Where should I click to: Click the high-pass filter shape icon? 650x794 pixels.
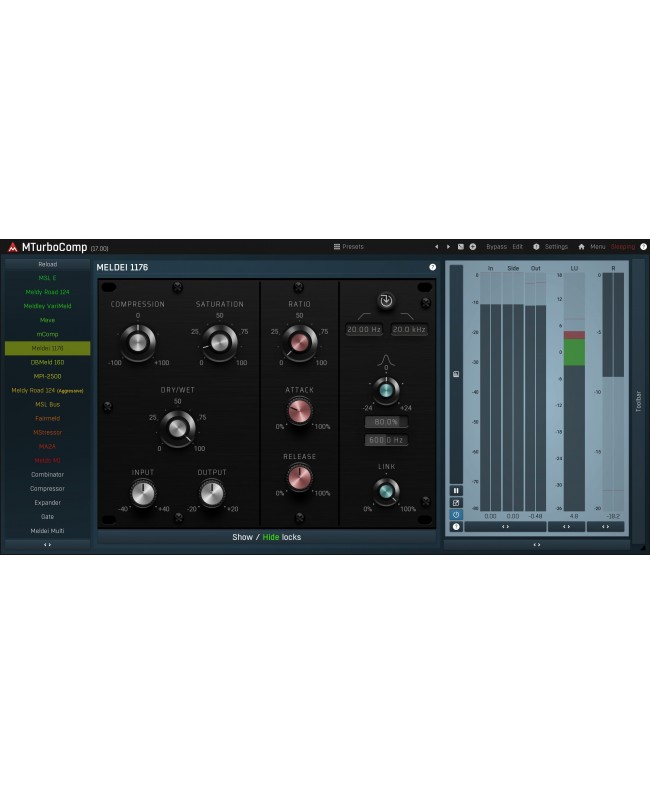[x=364, y=316]
